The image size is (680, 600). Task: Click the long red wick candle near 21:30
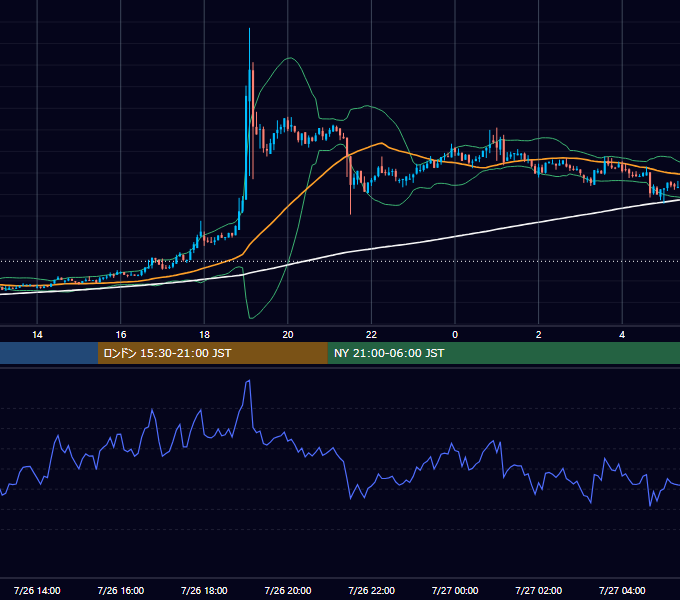[x=350, y=186]
